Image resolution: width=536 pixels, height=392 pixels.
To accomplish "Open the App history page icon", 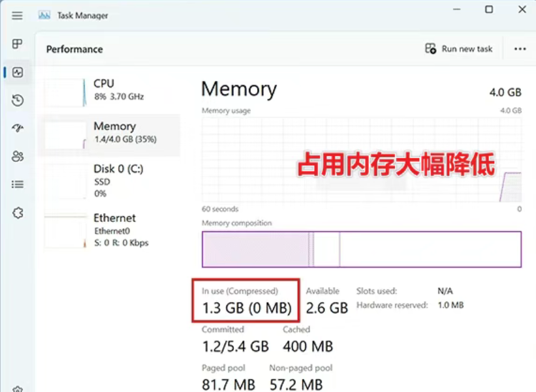I will 18,100.
